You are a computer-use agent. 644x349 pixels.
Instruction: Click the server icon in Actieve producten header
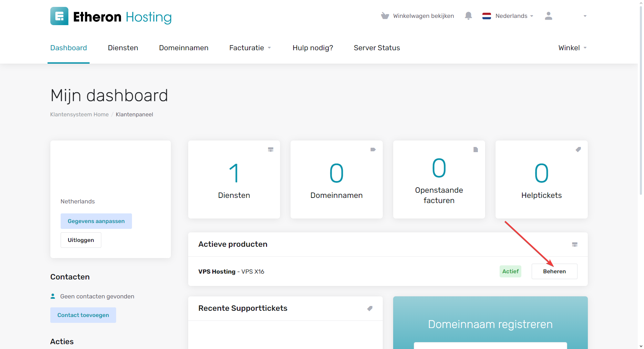point(574,244)
